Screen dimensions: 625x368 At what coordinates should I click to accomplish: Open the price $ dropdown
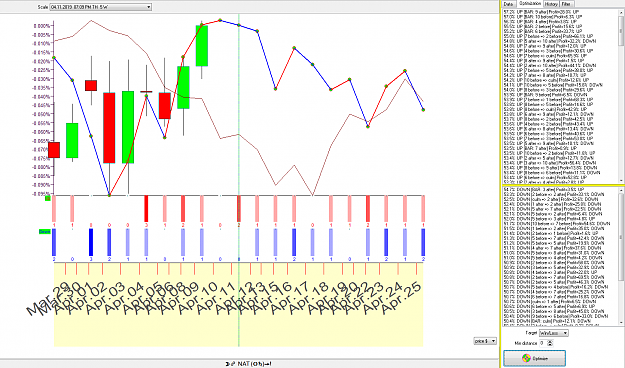click(485, 341)
